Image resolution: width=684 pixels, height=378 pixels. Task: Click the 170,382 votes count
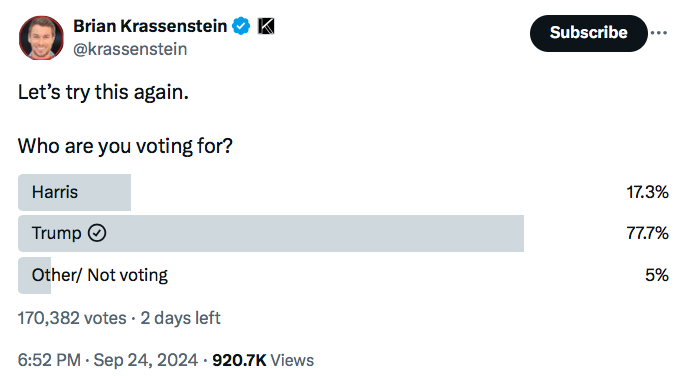tap(72, 318)
